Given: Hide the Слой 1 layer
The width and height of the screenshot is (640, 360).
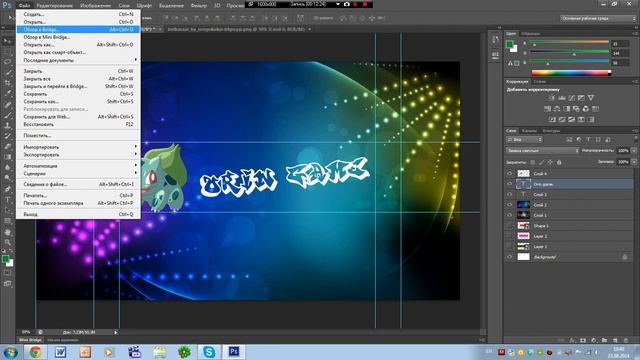Looking at the screenshot, I should coord(509,215).
